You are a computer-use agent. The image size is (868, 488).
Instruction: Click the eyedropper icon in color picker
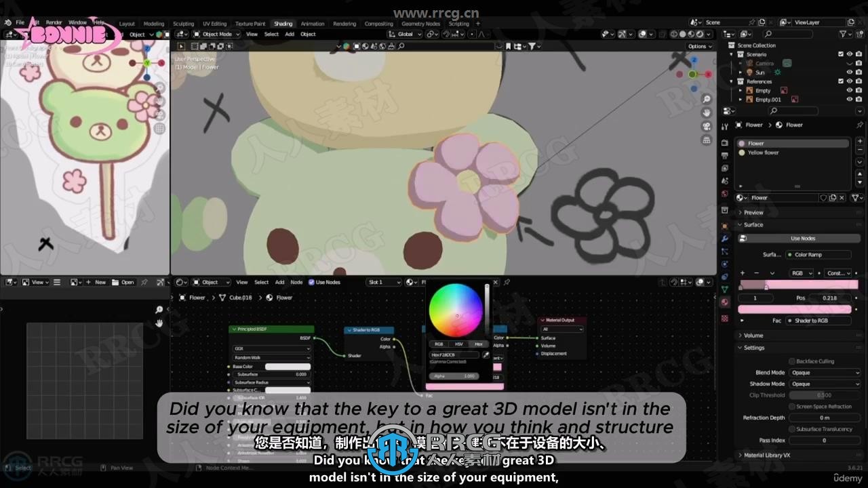[486, 354]
